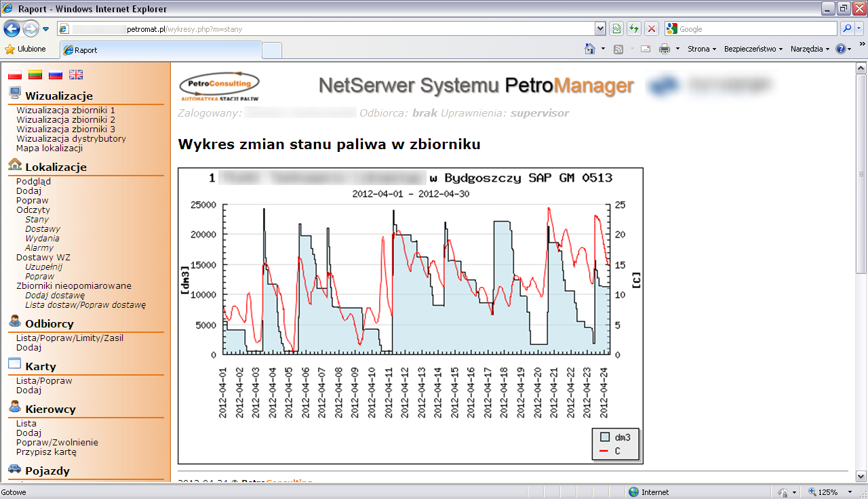Expand the address bar history dropdown
Image resolution: width=868 pixels, height=499 pixels.
tap(600, 28)
